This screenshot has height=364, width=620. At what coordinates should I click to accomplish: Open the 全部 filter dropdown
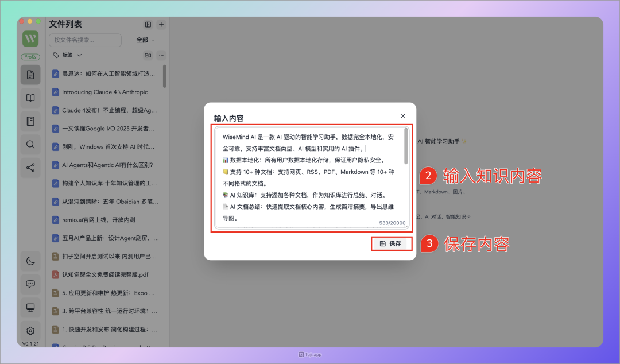145,40
